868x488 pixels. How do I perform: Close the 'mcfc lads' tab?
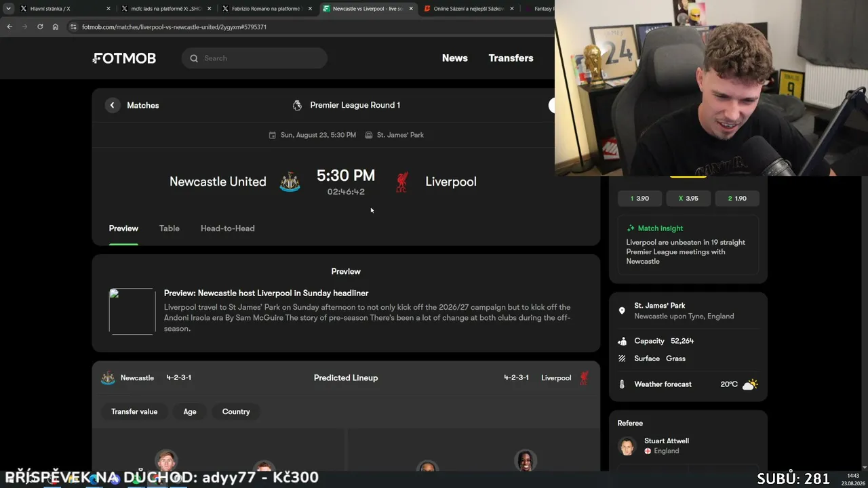tap(209, 9)
